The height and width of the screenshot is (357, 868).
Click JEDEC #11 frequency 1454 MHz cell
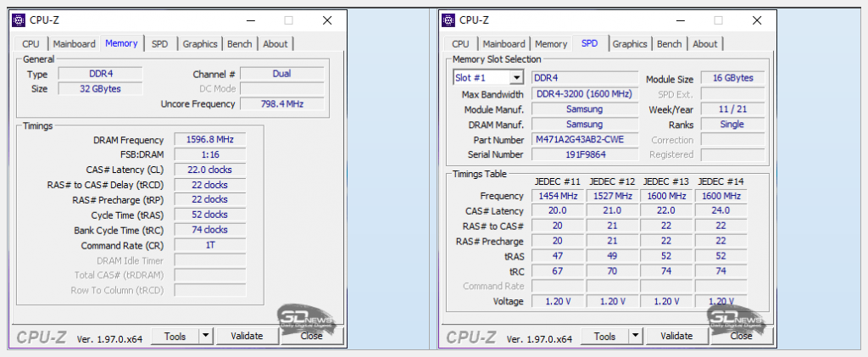pyautogui.click(x=558, y=196)
